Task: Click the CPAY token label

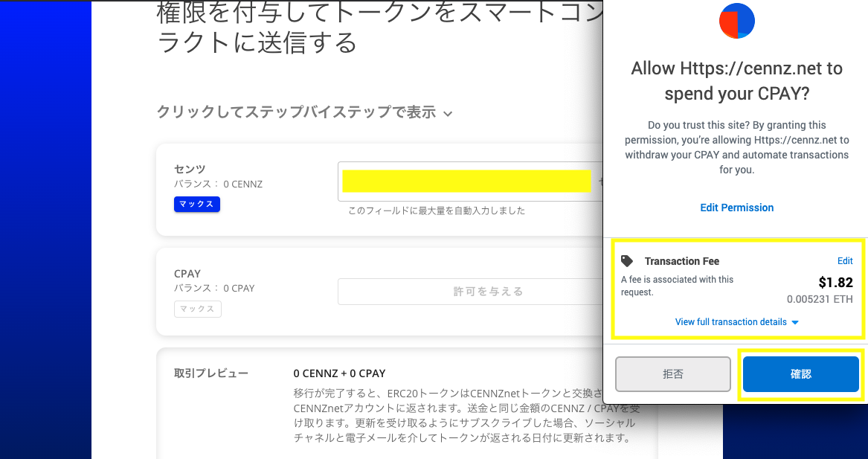Action: [187, 274]
